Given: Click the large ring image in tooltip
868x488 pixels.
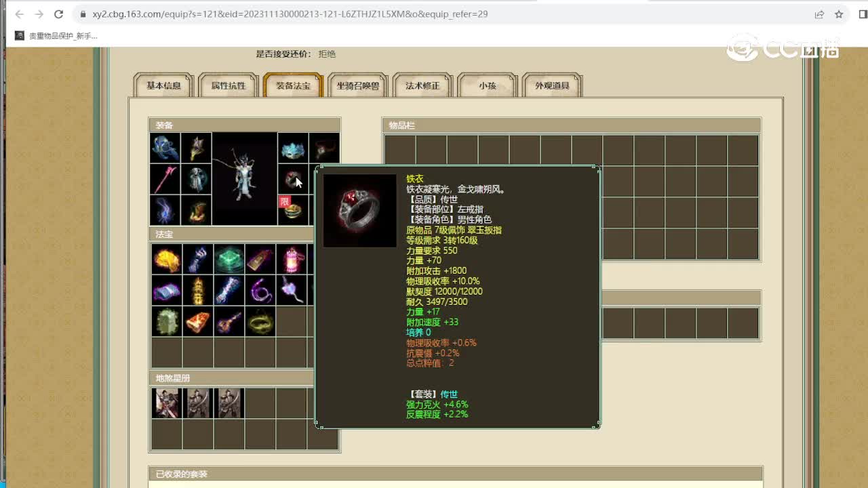Looking at the screenshot, I should pos(360,210).
